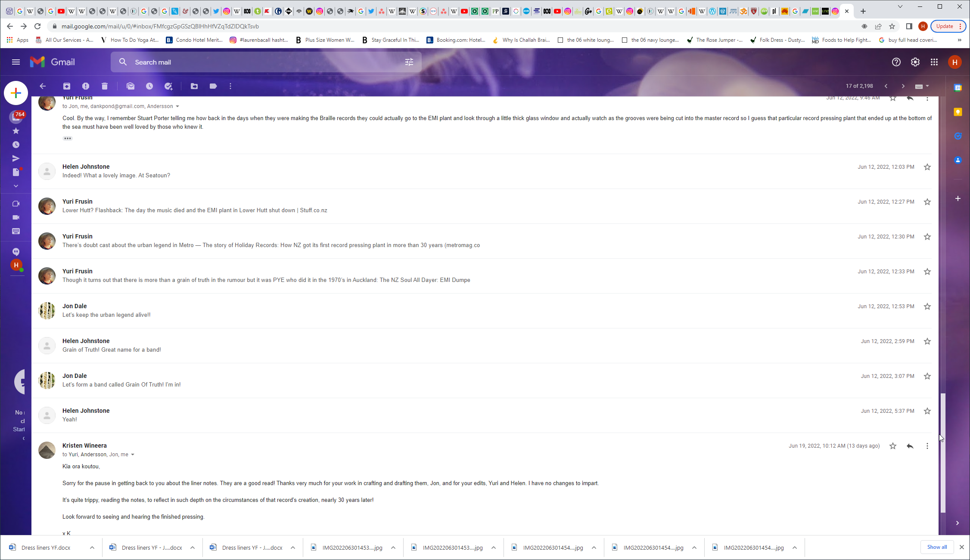This screenshot has width=970, height=560.
Task: Expand recipient details for Kristen Wineera's message
Action: click(x=133, y=455)
